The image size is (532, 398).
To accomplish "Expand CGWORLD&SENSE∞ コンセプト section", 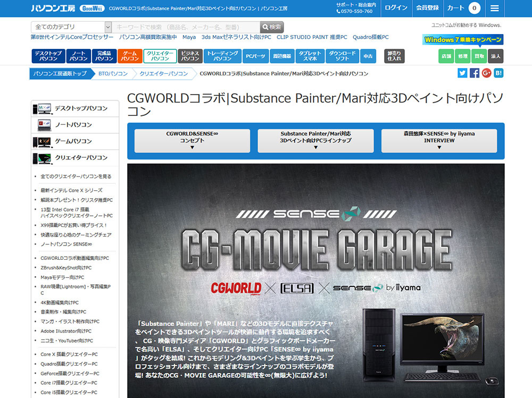I will pos(192,141).
